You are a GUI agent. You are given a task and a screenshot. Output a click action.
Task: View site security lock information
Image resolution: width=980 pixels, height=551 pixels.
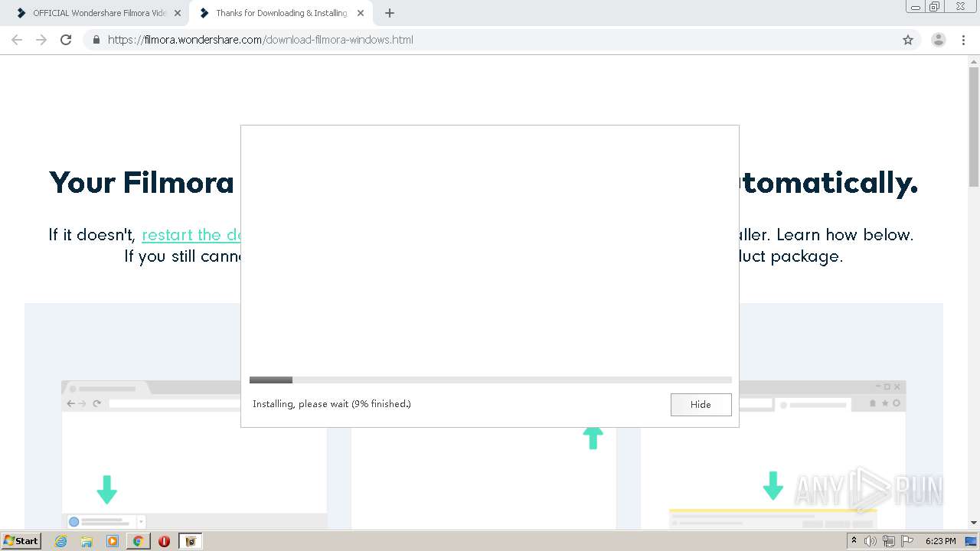96,40
